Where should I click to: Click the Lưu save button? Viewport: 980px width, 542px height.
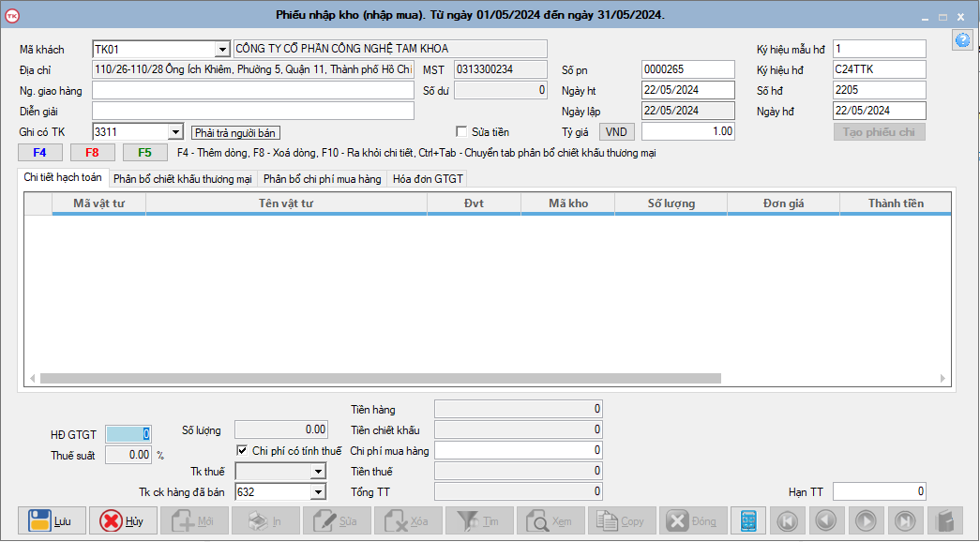(52, 520)
